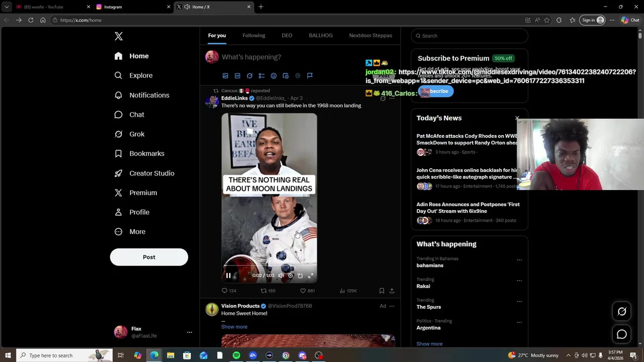Open account options next to Flax
644x362 pixels.
190,332
